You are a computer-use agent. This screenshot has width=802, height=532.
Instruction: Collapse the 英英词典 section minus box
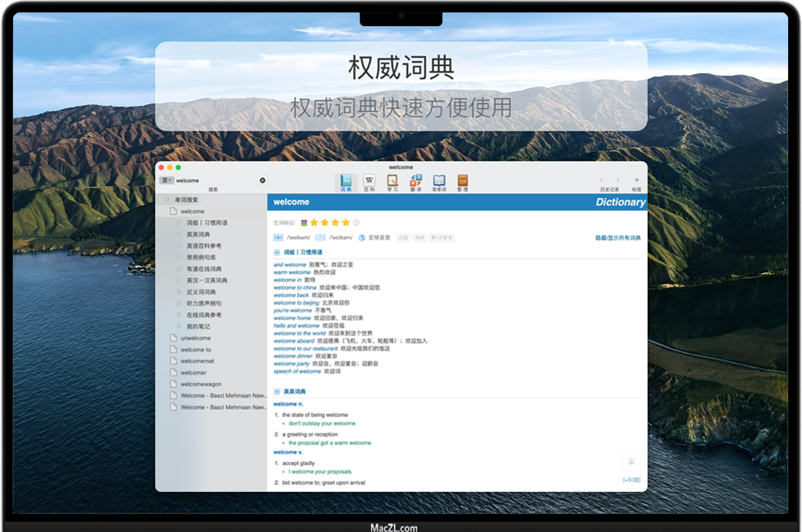tap(277, 392)
